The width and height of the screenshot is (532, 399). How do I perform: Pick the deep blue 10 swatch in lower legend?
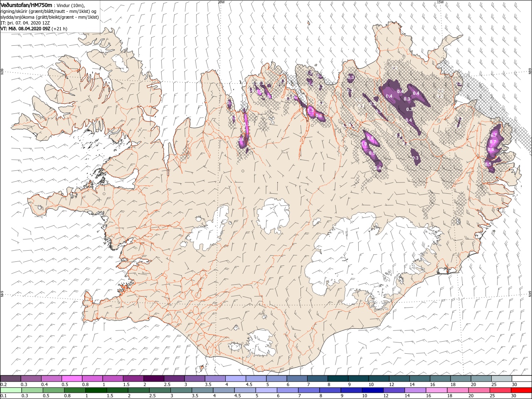(x=372, y=390)
